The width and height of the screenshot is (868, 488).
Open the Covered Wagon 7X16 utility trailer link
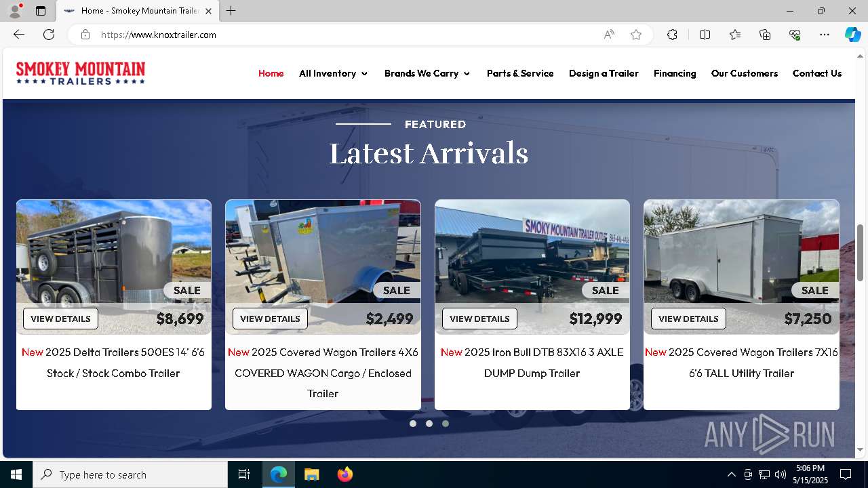[x=741, y=363]
